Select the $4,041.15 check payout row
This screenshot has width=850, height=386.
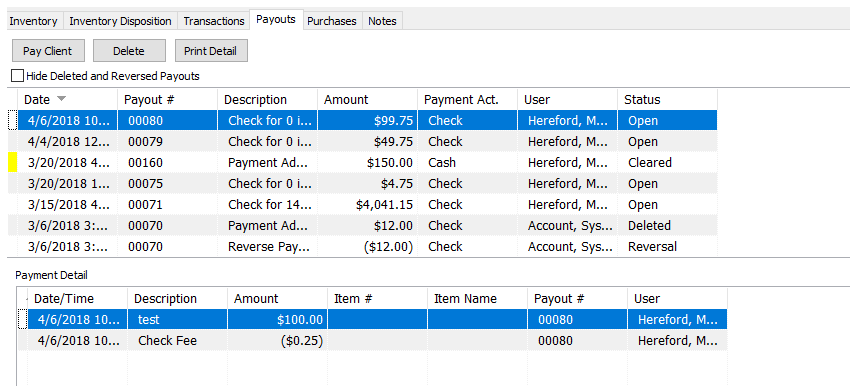(368, 205)
